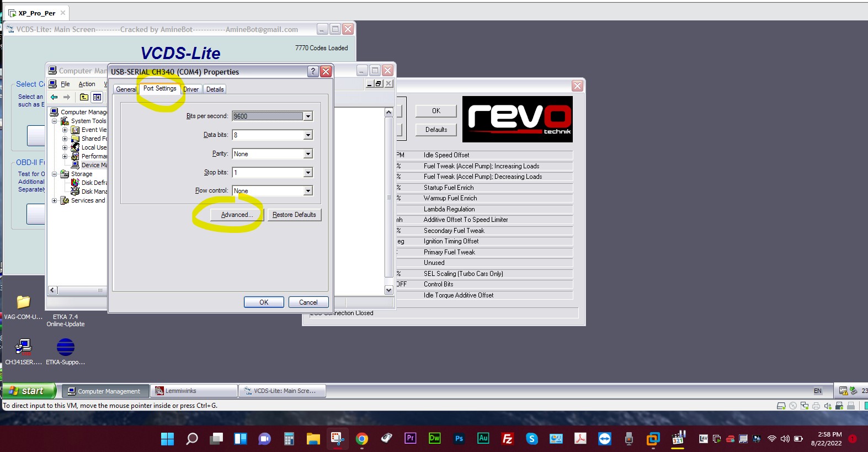Click the Windows 11 Start icon
This screenshot has height=452, width=868.
pyautogui.click(x=167, y=439)
